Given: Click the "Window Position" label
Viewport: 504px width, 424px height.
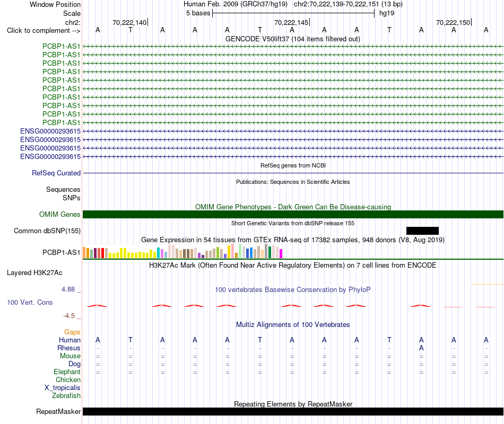Looking at the screenshot, I should (55, 4).
